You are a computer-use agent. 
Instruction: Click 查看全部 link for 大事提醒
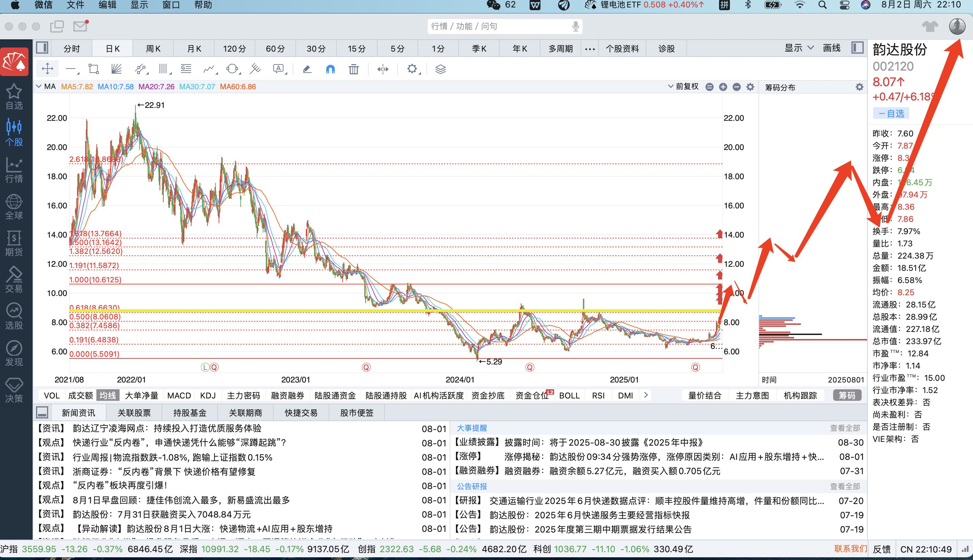pos(845,428)
